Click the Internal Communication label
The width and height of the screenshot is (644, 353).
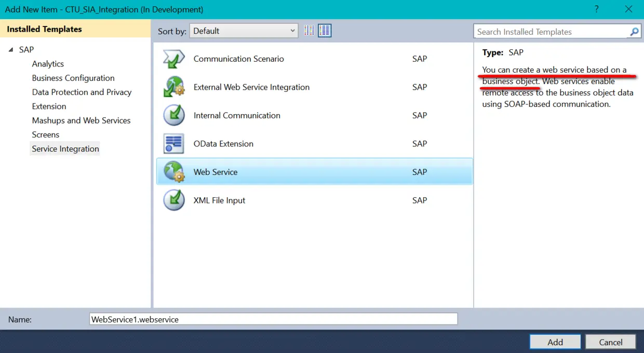[x=237, y=115]
